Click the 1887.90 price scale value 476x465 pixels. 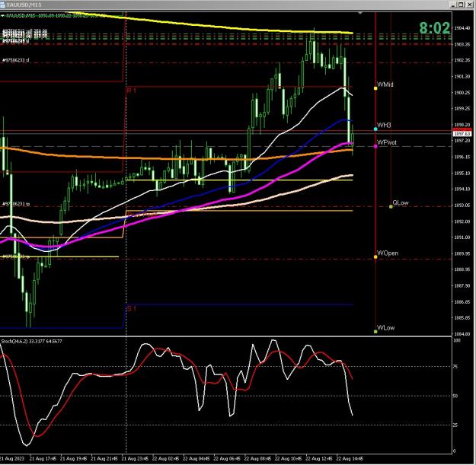[462, 285]
